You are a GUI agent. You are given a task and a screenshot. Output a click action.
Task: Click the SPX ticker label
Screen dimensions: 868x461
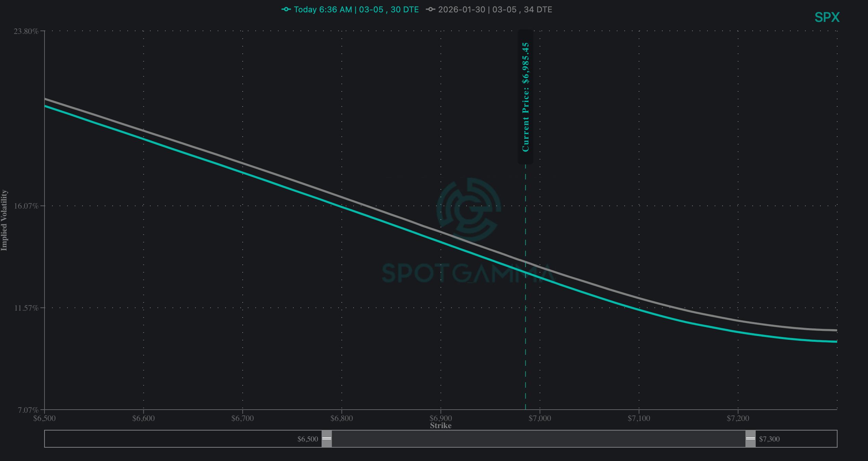827,17
